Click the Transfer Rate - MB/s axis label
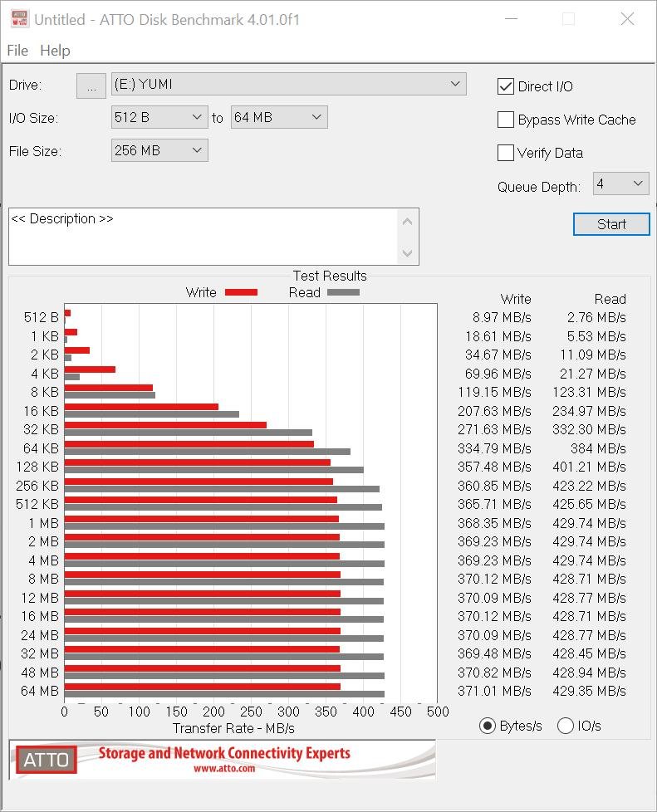 233,729
